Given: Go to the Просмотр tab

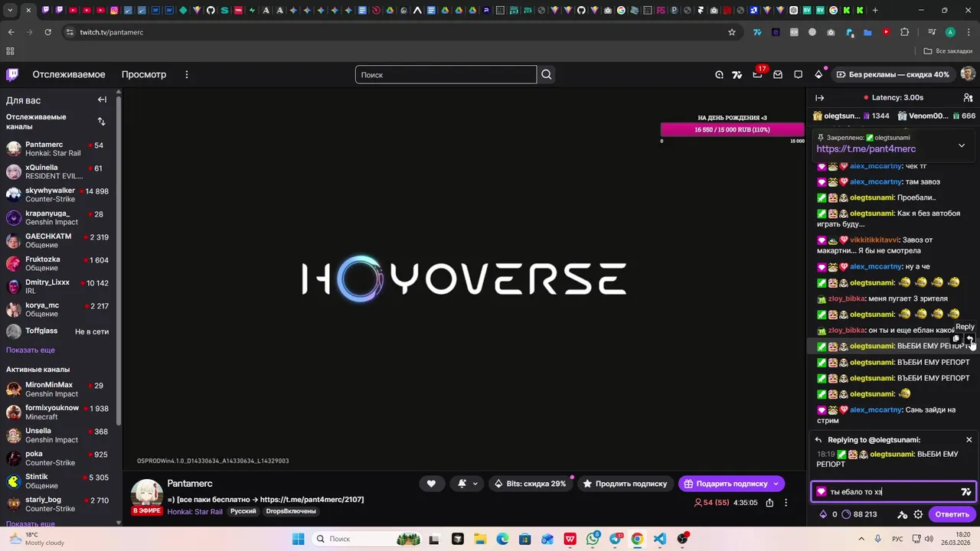Looking at the screenshot, I should (144, 74).
